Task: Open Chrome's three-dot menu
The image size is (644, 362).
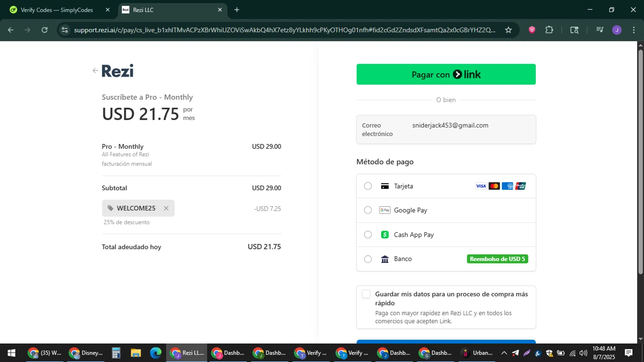Action: [x=634, y=30]
